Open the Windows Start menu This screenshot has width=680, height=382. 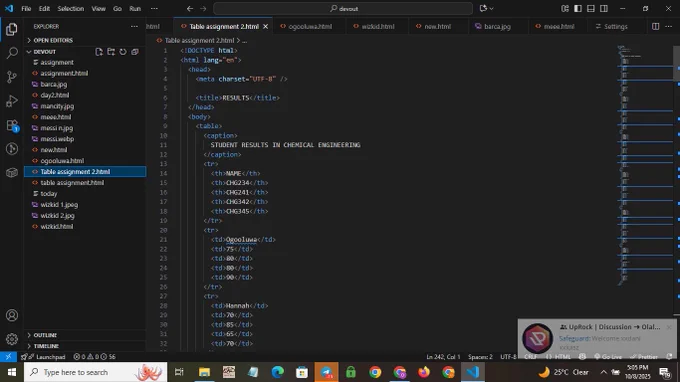tap(12, 372)
